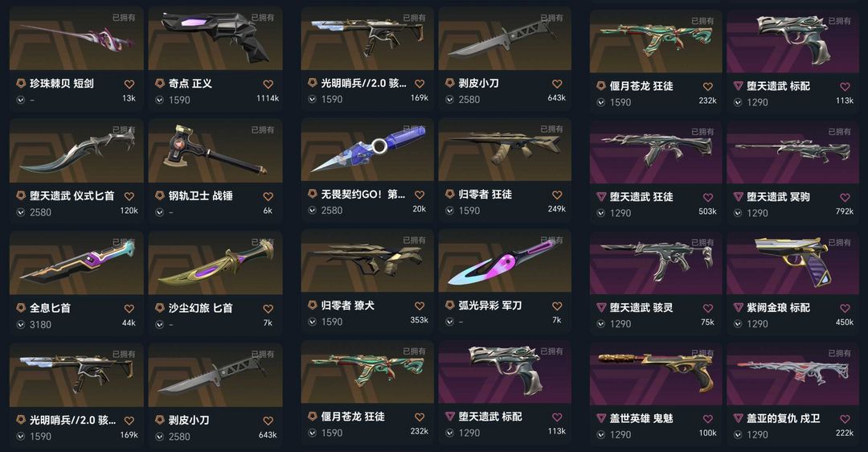868x452 pixels.
Task: Click the heart icon next to 归零者 狂徒
Action: 557,195
